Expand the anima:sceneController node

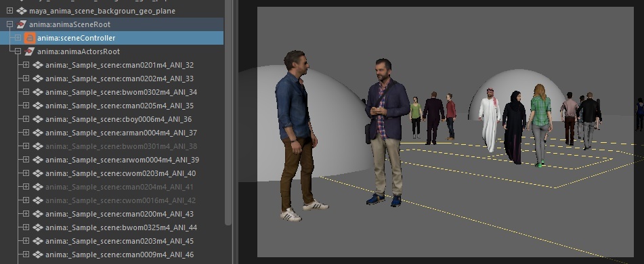[18, 38]
